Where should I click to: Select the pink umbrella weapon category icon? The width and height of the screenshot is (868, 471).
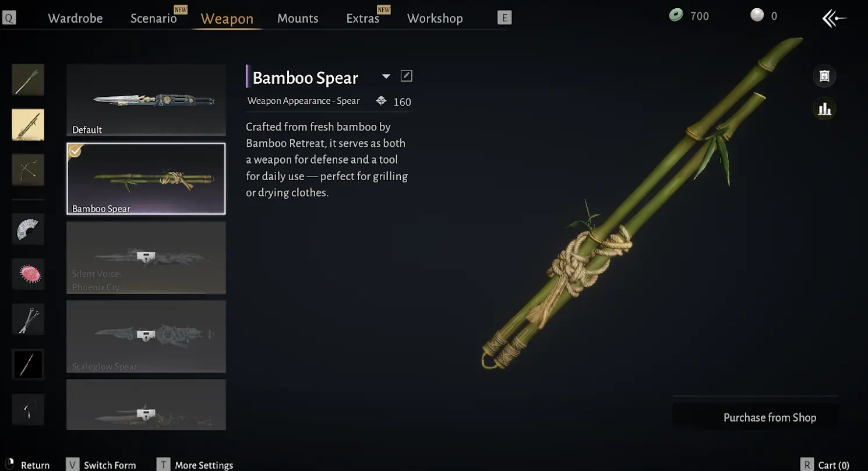click(x=28, y=274)
